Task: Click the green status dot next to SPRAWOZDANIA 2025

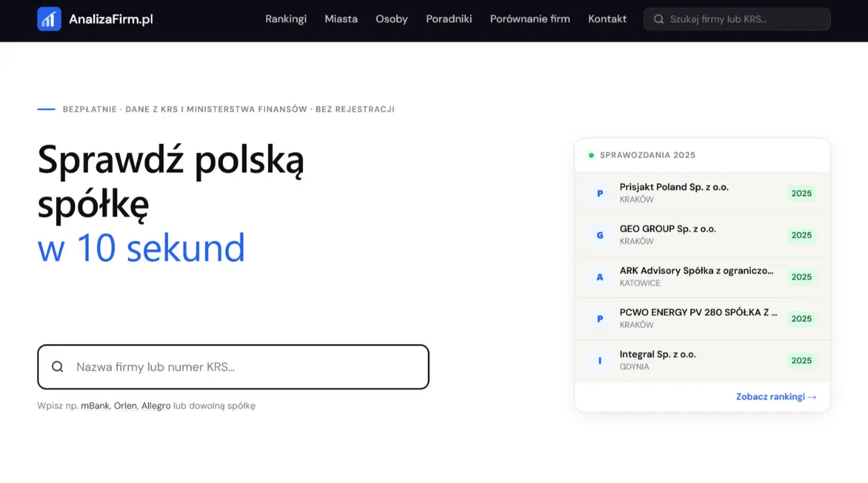Action: pos(591,154)
